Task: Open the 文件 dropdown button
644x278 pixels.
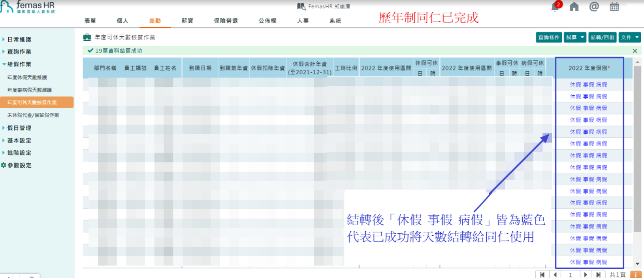Action: tap(630, 38)
